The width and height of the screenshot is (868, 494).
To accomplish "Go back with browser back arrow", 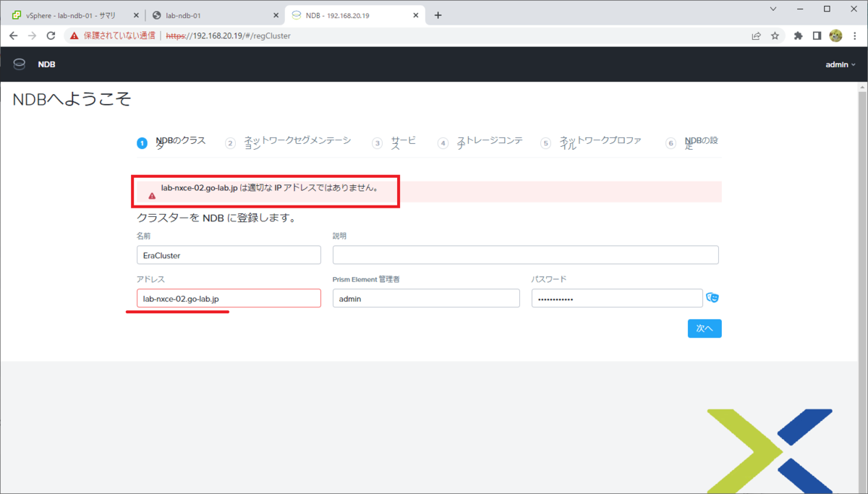I will [x=13, y=35].
